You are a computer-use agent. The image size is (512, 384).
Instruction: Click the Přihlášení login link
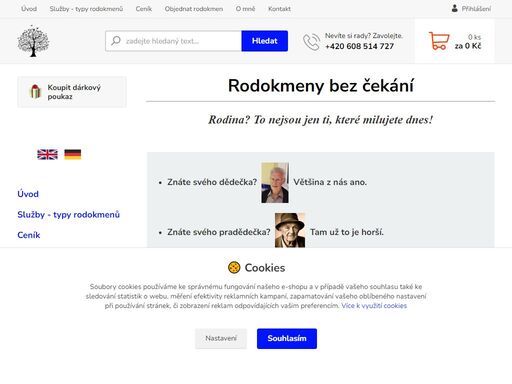[x=476, y=9]
